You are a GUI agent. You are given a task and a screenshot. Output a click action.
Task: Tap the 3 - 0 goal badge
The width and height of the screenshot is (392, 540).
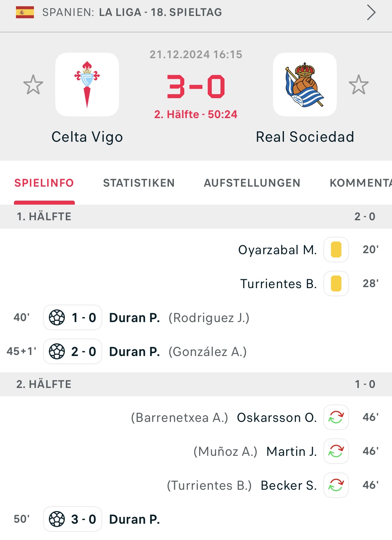[73, 519]
